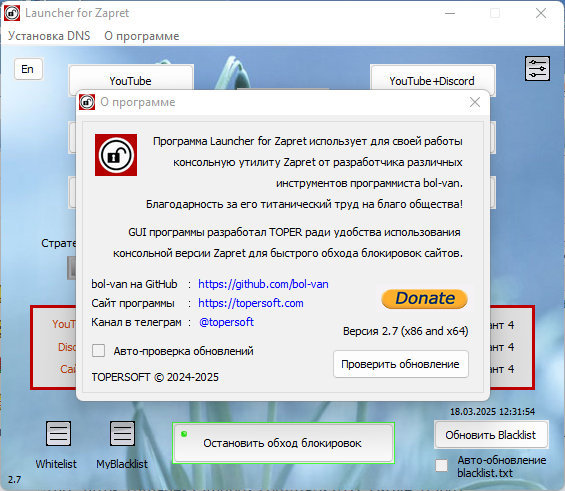Switch language with the En button
The image size is (565, 491).
pyautogui.click(x=28, y=69)
